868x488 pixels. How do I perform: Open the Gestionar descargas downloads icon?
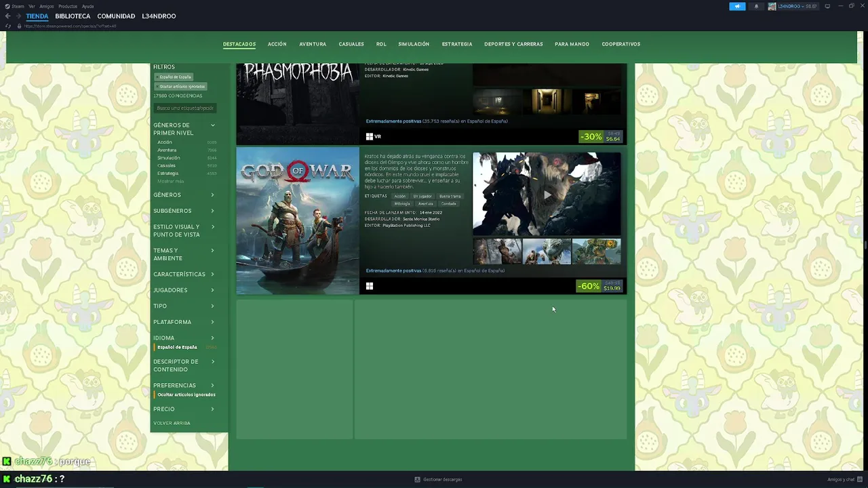(418, 479)
